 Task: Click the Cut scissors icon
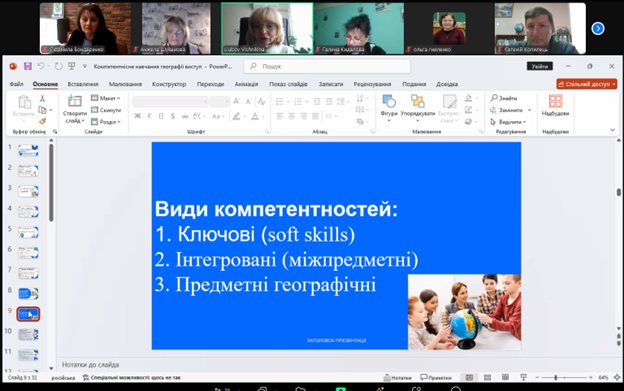[42, 98]
